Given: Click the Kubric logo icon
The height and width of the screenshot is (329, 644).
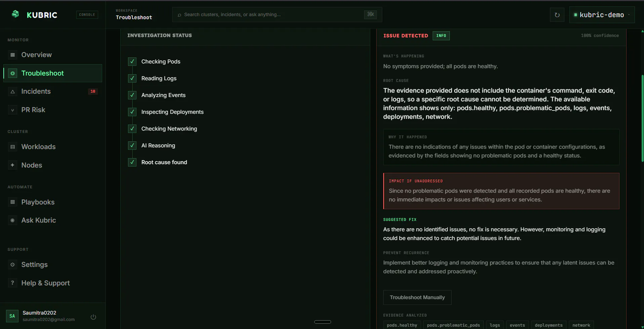Looking at the screenshot, I should click(x=15, y=14).
